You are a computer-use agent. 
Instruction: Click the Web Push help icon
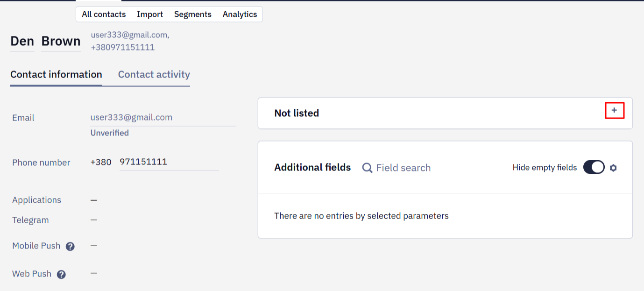[x=61, y=274]
